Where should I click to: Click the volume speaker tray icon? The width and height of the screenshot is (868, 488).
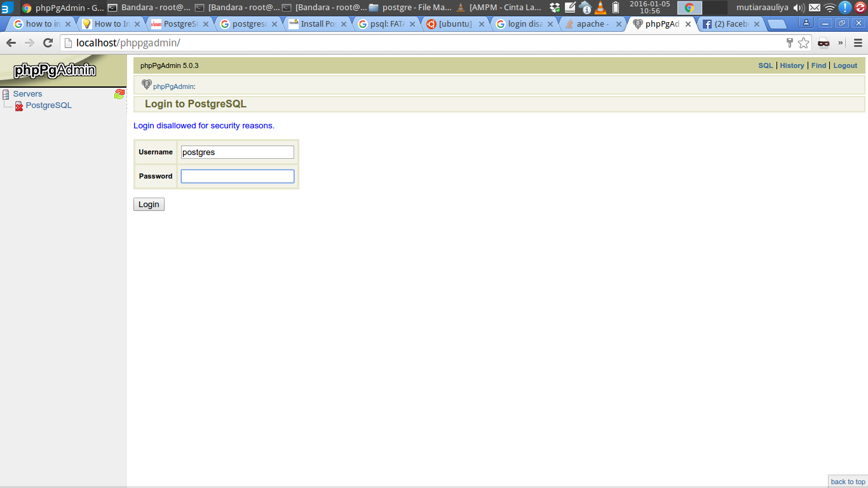click(799, 8)
